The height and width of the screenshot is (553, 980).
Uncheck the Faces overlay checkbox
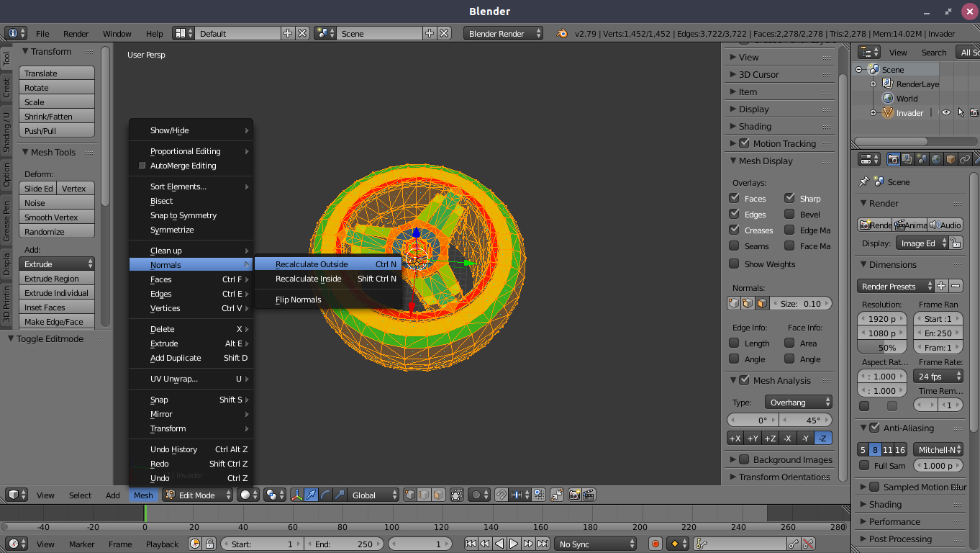tap(734, 198)
